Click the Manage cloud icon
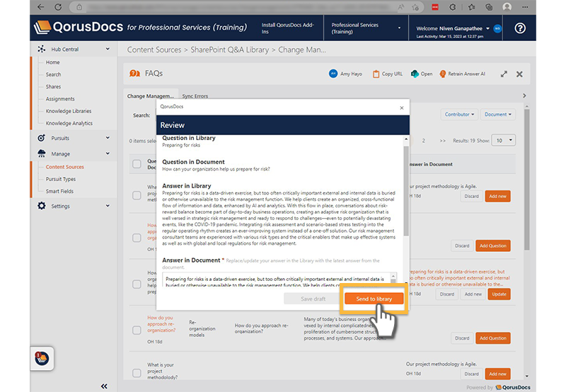566x392 pixels. click(x=42, y=154)
